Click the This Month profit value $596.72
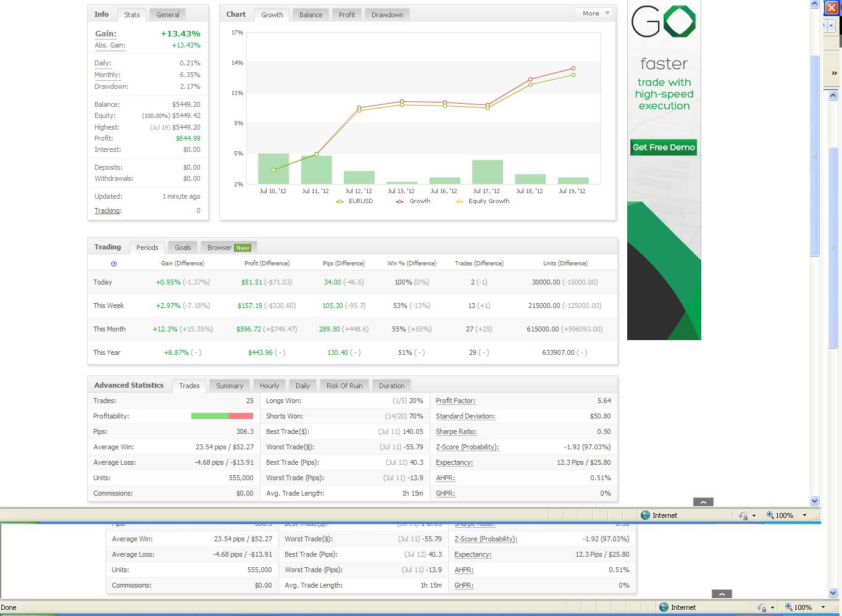 tap(249, 329)
